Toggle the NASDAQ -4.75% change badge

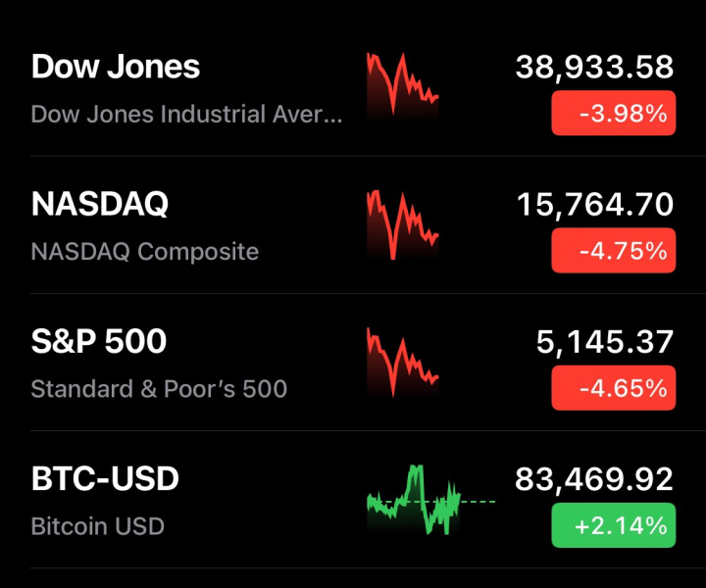613,251
